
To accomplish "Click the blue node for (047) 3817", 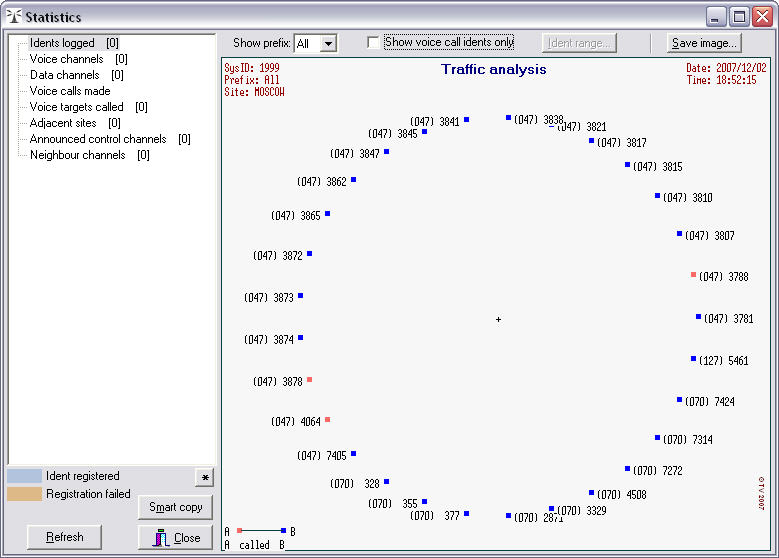I will coord(591,141).
